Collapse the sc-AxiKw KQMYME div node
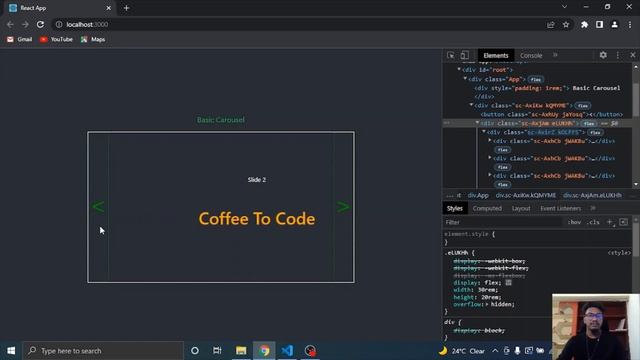This screenshot has width=640, height=360. 471,105
